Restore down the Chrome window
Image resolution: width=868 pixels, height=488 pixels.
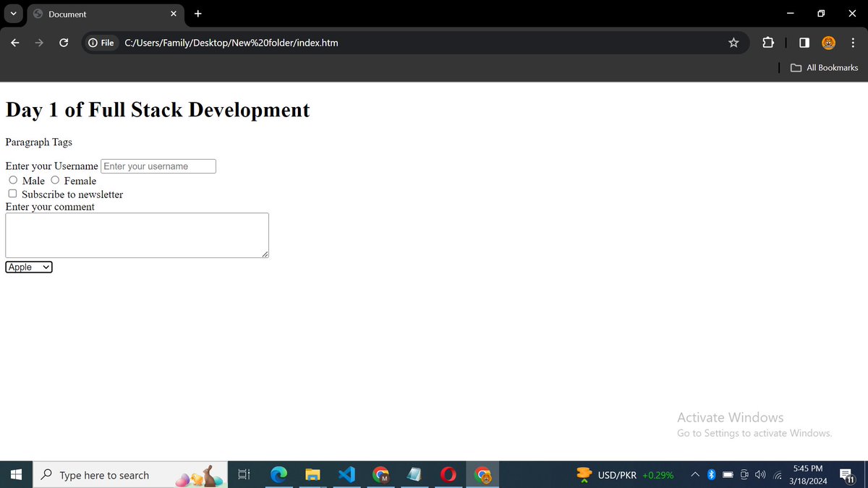point(821,14)
